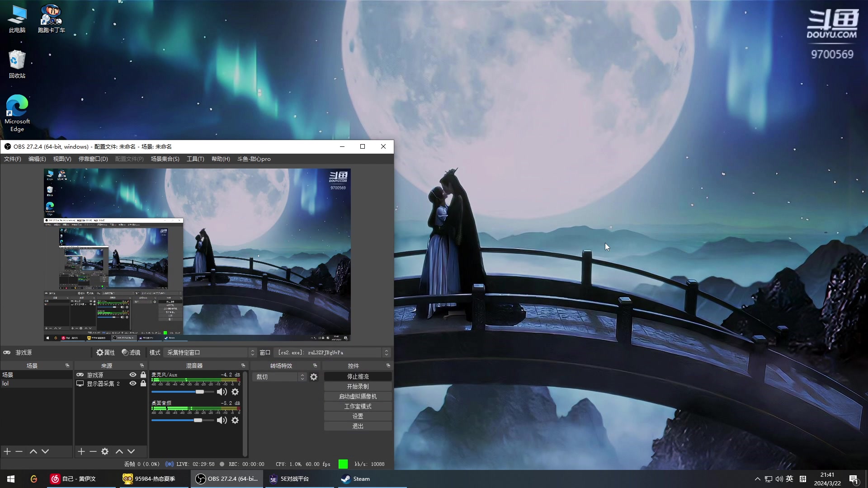868x488 pixels.
Task: Move the source down in the Sources panel
Action: point(131,451)
